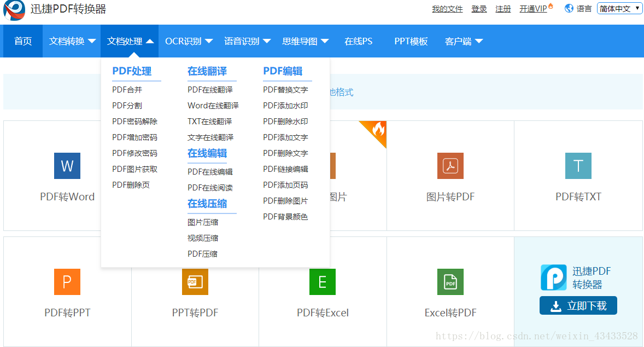Select PDF删除文字 menu entry
Image resolution: width=644 pixels, height=347 pixels.
(x=285, y=153)
